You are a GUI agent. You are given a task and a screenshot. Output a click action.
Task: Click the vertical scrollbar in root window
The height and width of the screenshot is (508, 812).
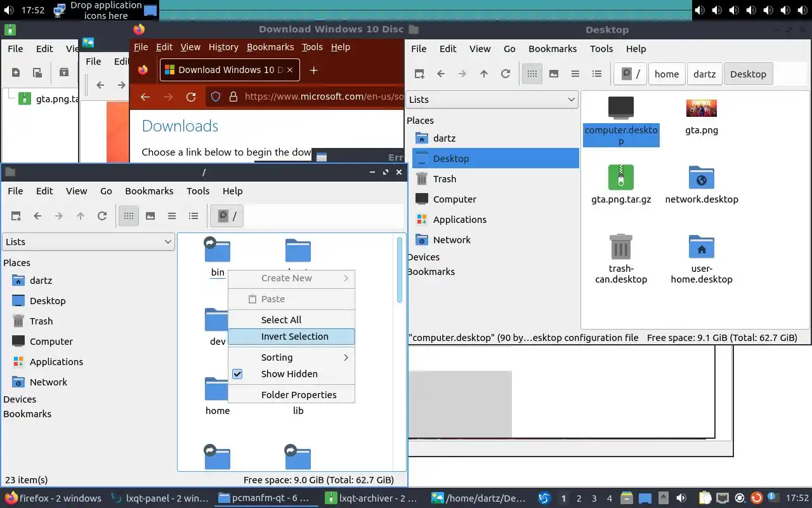400,270
